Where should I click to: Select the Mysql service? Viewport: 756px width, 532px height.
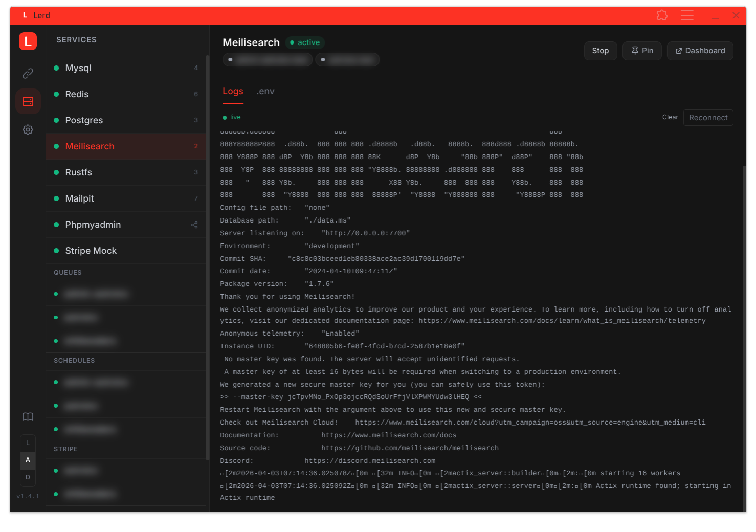coord(126,68)
